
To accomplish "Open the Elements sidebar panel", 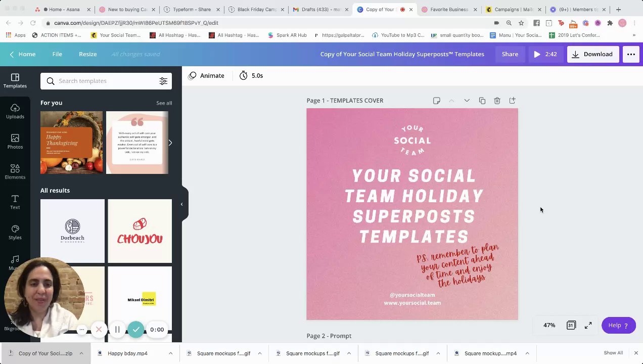I will (x=15, y=172).
